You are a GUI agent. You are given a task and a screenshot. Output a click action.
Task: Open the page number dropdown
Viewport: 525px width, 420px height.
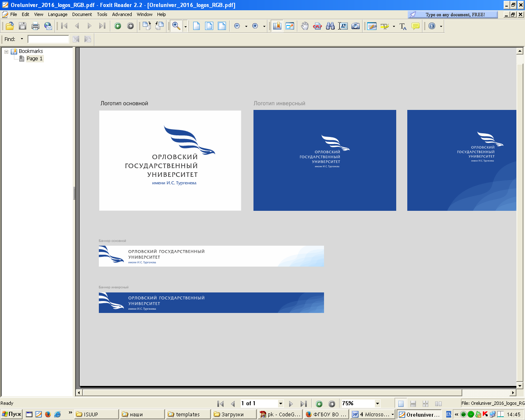(x=281, y=404)
